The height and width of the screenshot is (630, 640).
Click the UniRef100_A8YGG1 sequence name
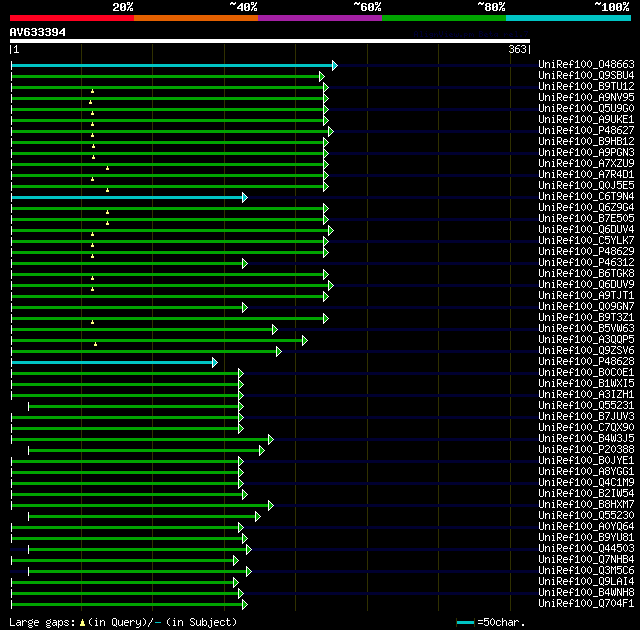tap(586, 471)
